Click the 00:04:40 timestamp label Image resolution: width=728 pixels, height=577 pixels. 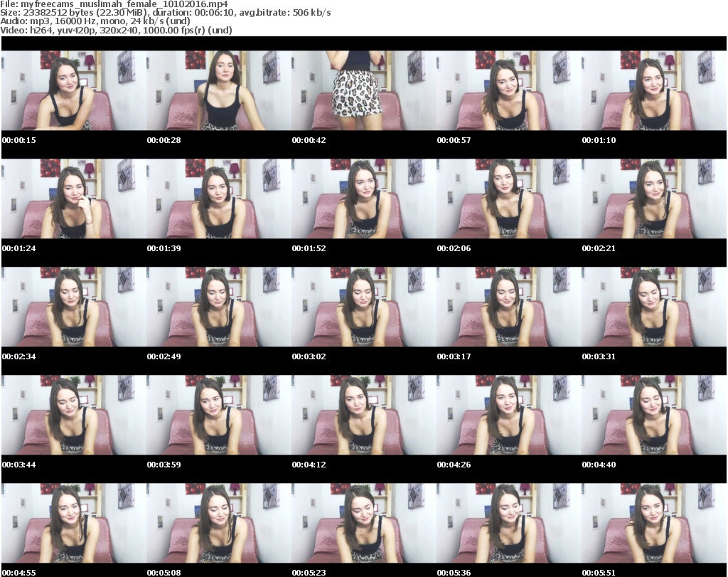pos(599,465)
